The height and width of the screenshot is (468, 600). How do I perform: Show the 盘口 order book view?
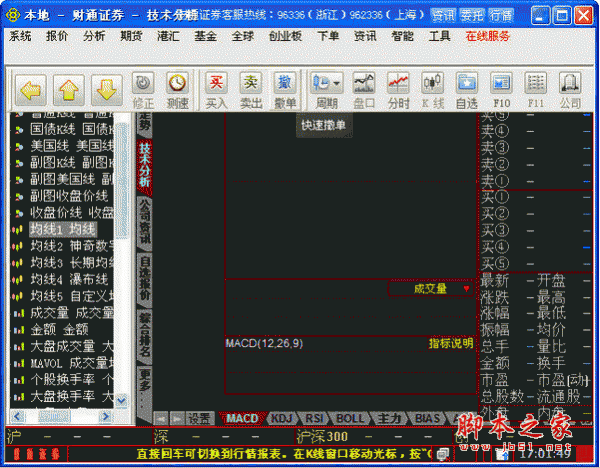tap(364, 91)
